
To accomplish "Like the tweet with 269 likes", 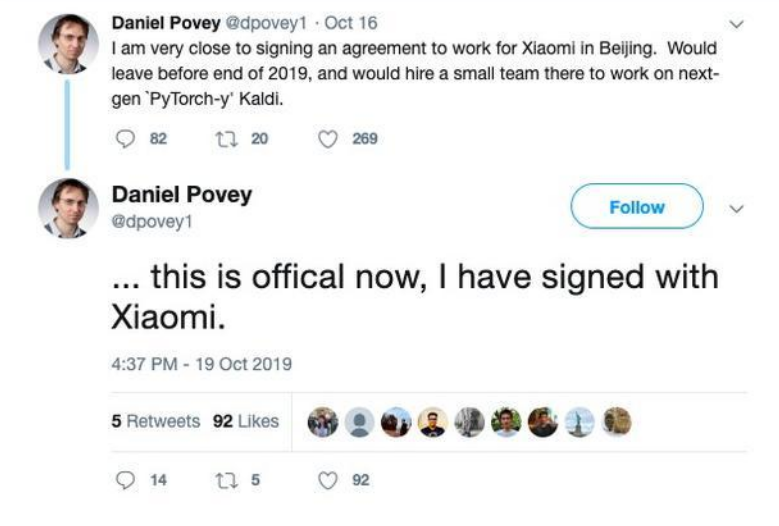I will click(x=329, y=139).
